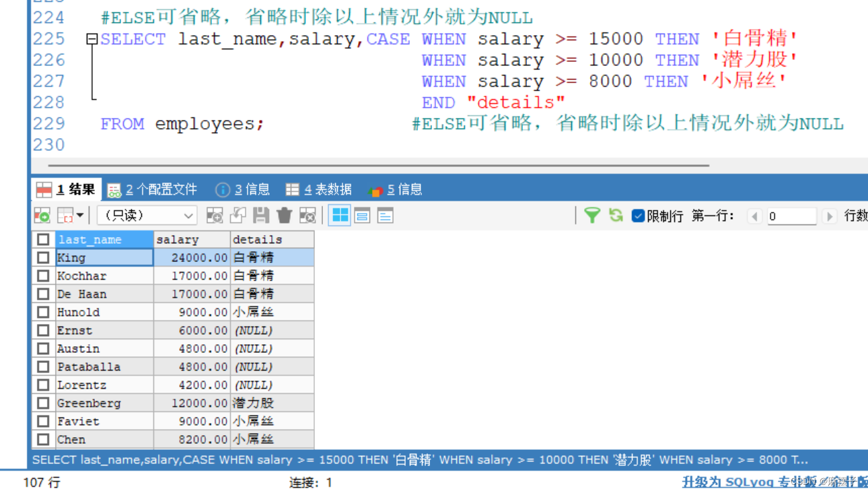
Task: Select the King last_name cell
Action: [104, 257]
